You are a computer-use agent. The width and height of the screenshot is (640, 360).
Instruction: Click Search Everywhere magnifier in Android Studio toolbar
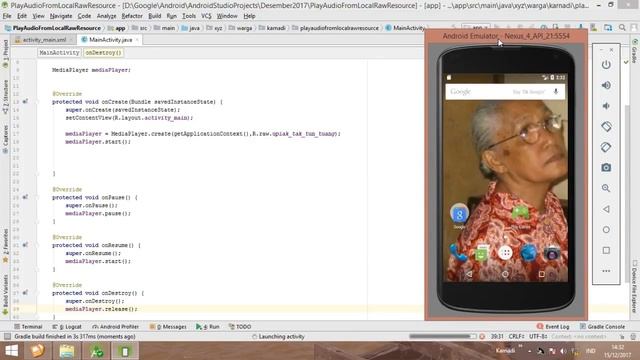(622, 27)
